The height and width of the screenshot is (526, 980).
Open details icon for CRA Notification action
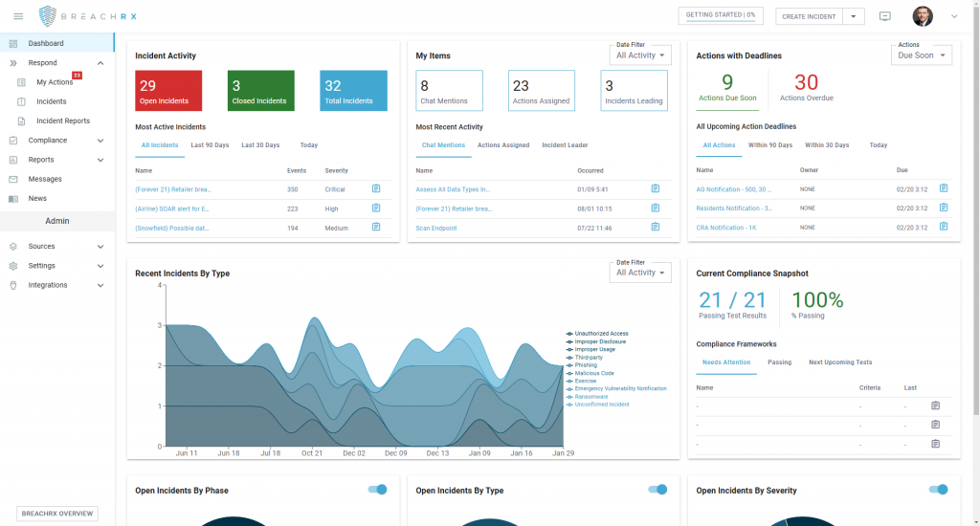click(944, 226)
